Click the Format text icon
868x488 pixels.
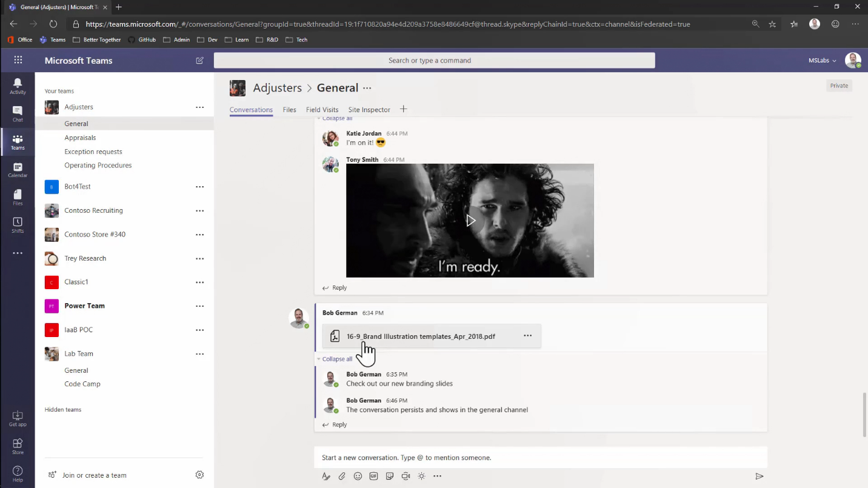point(326,476)
